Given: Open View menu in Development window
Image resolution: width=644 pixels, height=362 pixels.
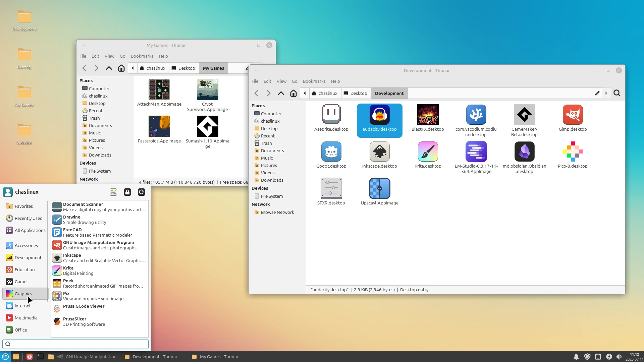Looking at the screenshot, I should click(281, 81).
